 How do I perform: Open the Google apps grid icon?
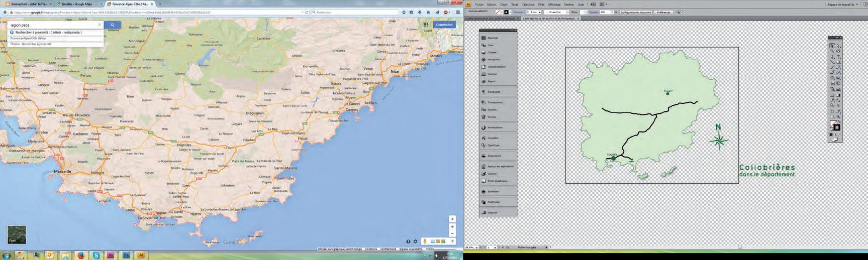[x=426, y=24]
